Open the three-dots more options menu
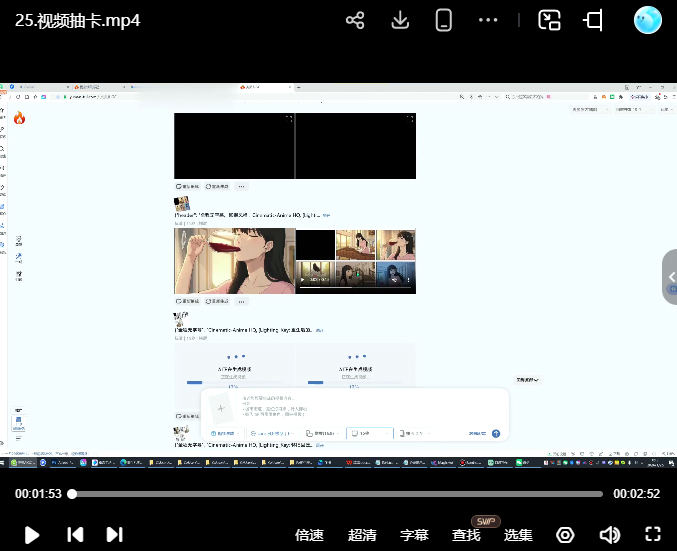This screenshot has height=551, width=677. [488, 21]
